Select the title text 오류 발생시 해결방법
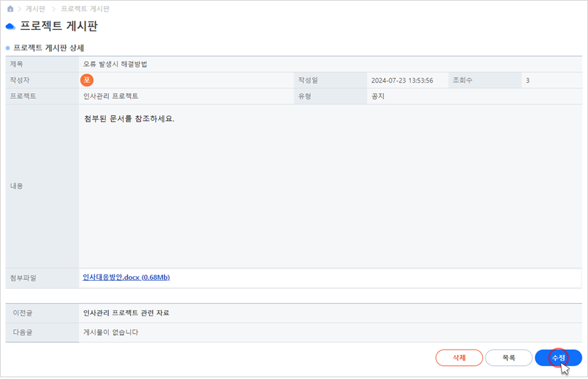This screenshot has height=379, width=588. coord(115,64)
